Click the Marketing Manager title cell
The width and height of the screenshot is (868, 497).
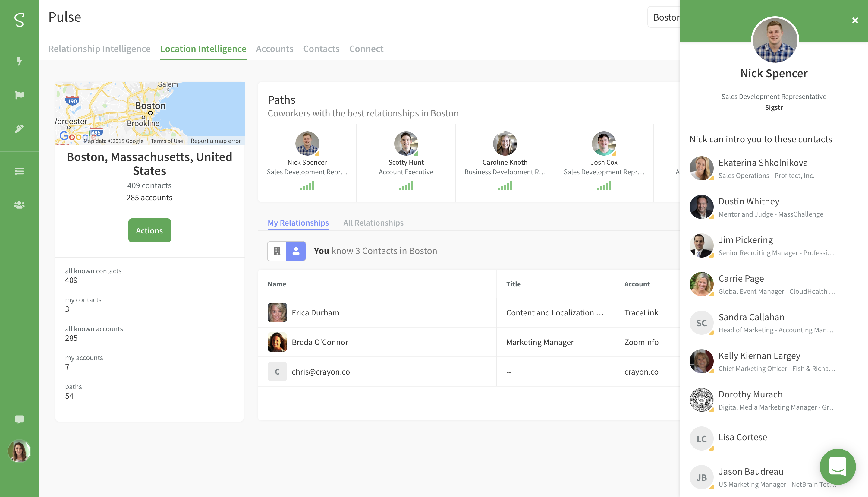coord(539,342)
